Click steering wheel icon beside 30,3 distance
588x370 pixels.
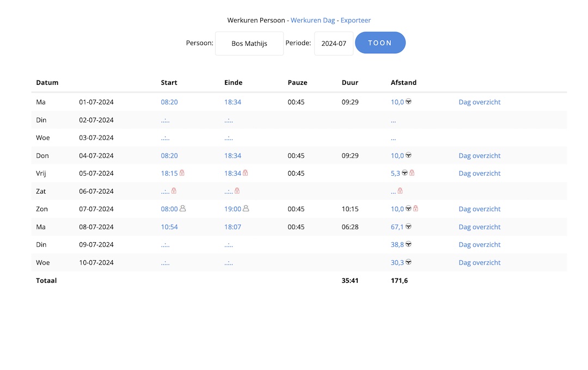(408, 262)
